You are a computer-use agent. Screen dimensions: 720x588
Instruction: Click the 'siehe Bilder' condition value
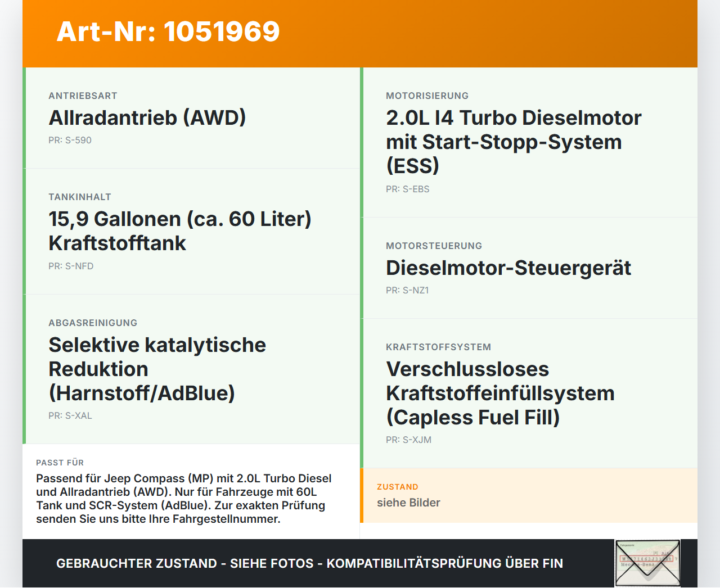[408, 503]
